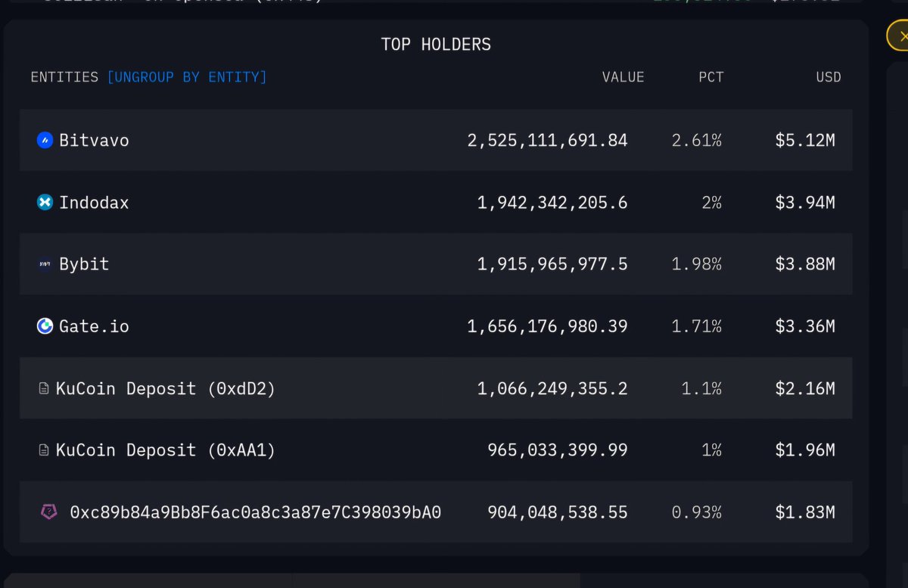Click the $3.94M USD amount

pos(805,203)
